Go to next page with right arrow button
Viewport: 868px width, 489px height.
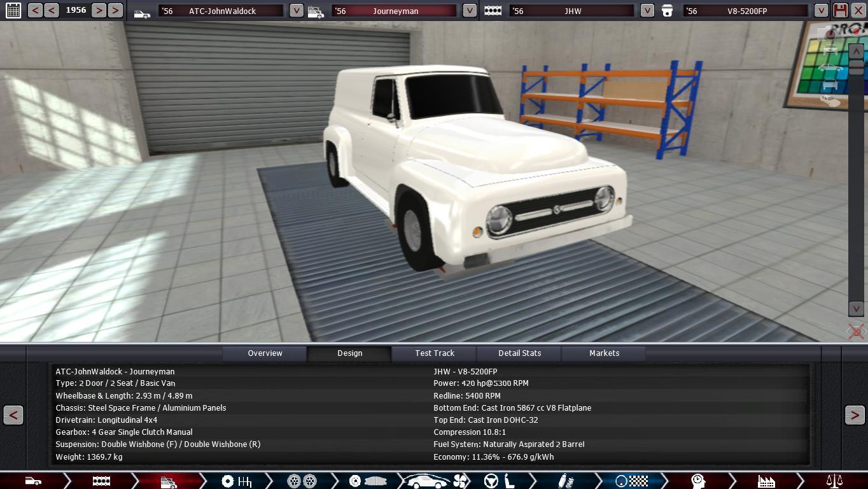[x=854, y=415]
